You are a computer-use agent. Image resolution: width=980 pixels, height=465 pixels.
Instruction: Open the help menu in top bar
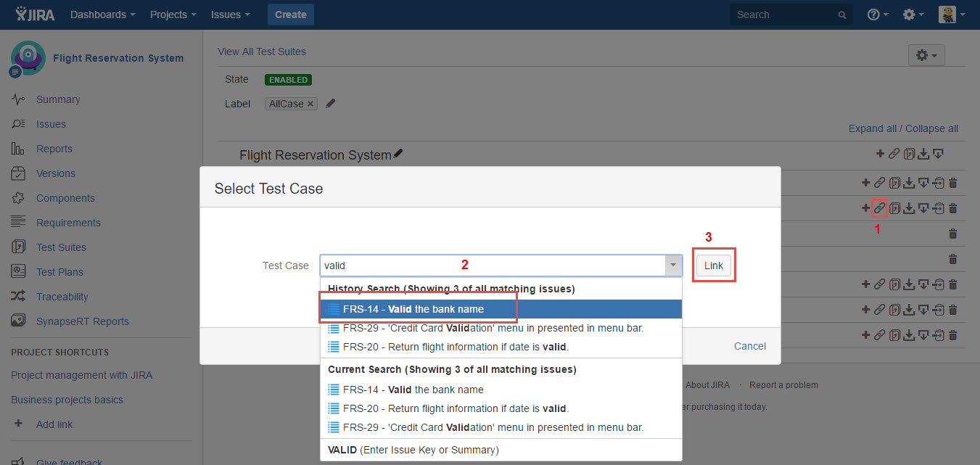878,15
